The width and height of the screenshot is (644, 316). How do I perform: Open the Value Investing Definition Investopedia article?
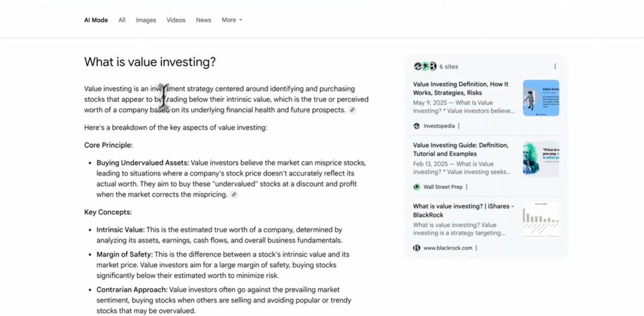[461, 88]
